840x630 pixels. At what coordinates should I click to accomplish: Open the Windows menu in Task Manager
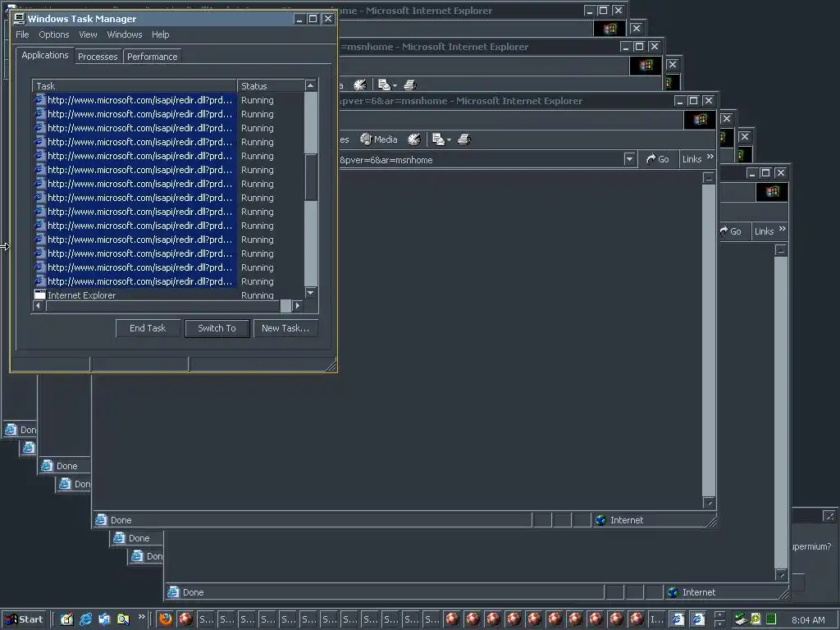(x=125, y=34)
